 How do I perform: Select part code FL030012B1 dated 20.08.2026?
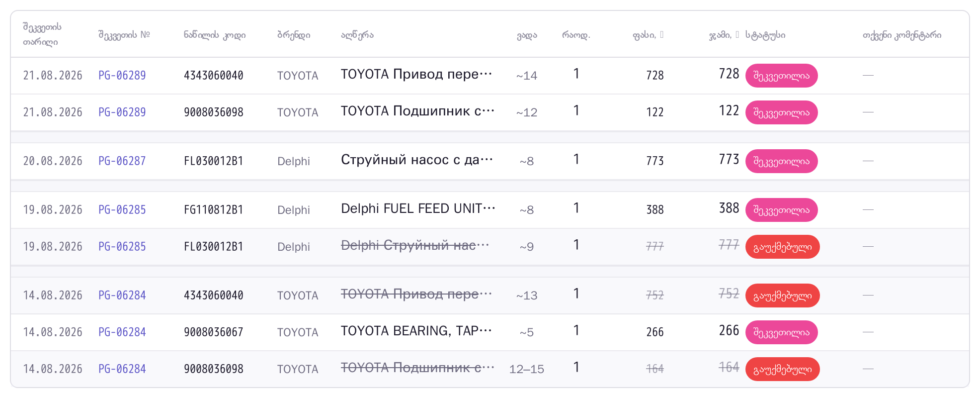pos(213,161)
